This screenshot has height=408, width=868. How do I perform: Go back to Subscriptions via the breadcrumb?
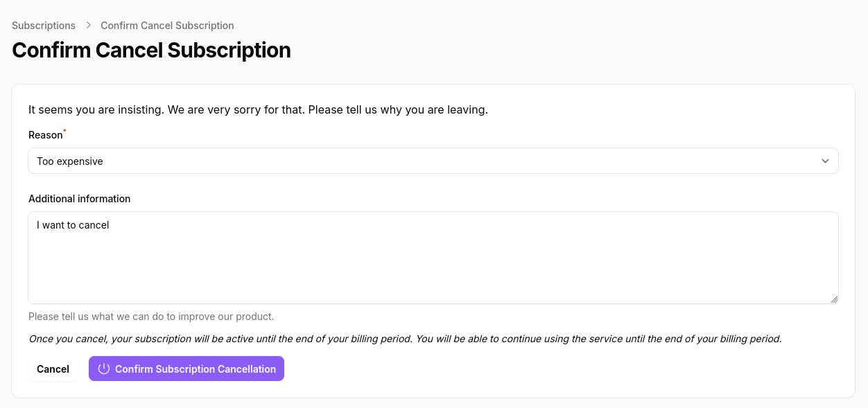[44, 26]
